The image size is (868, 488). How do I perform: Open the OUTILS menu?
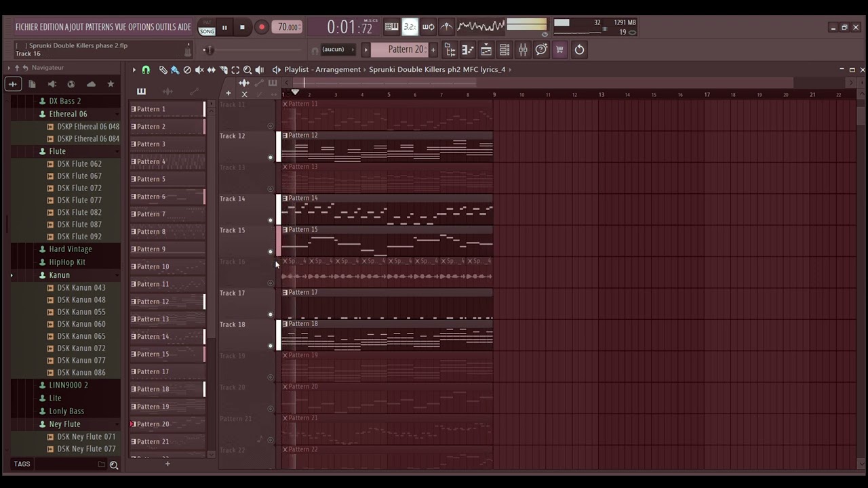tap(165, 27)
